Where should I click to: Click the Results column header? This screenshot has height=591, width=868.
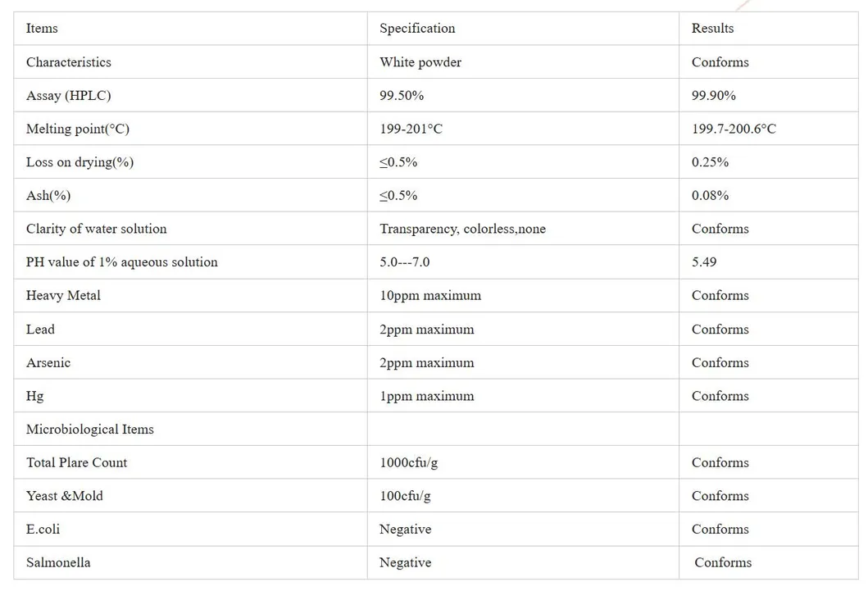click(712, 29)
